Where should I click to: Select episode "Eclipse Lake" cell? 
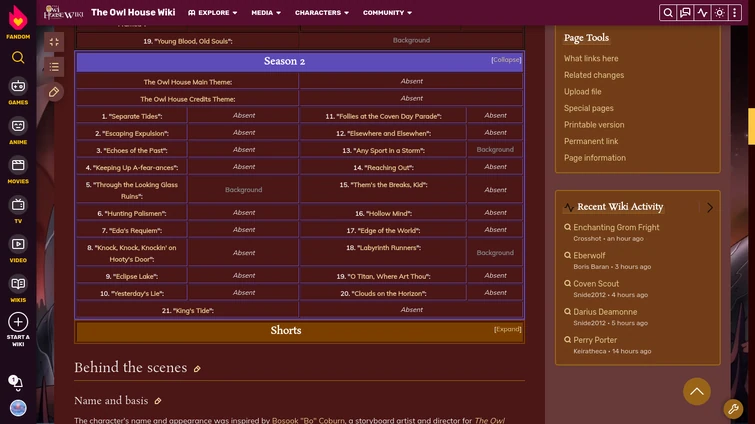point(131,276)
